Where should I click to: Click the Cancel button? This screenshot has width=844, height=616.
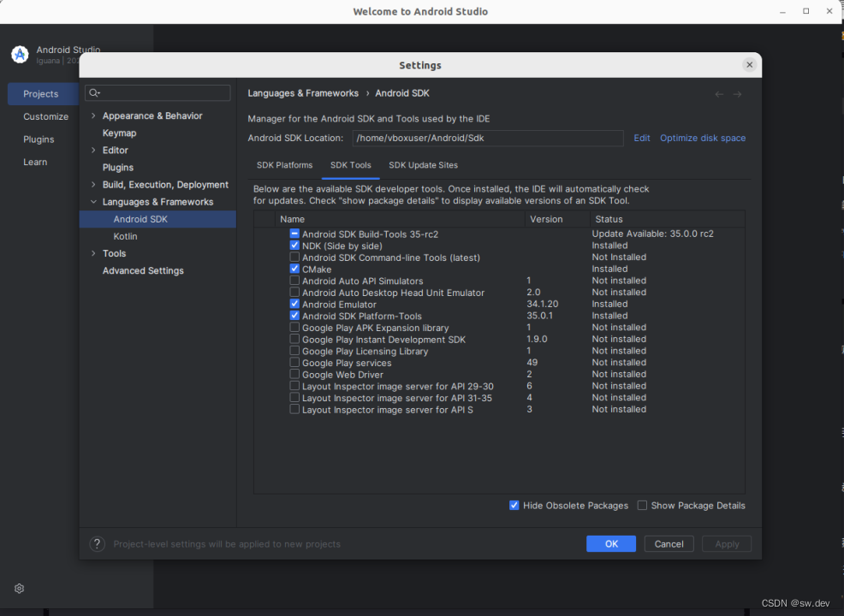point(669,544)
